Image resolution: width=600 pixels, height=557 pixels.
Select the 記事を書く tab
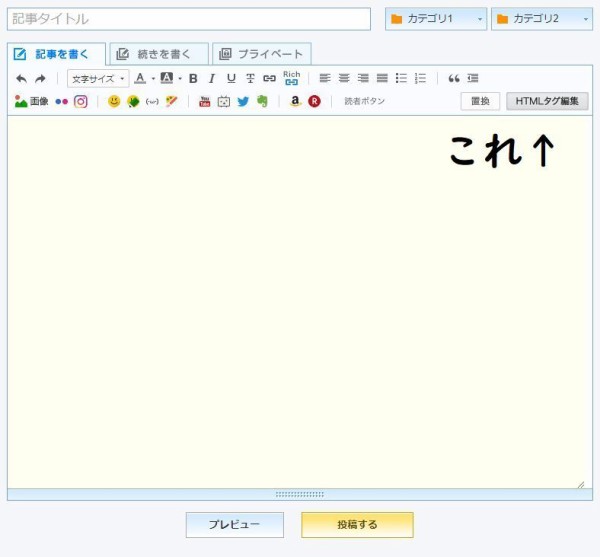pyautogui.click(x=56, y=54)
